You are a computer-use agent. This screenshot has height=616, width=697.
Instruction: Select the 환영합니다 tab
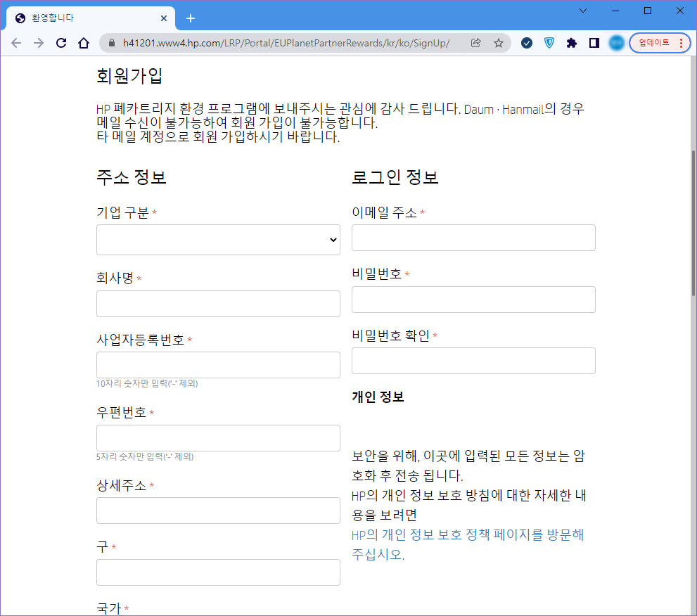(x=91, y=18)
